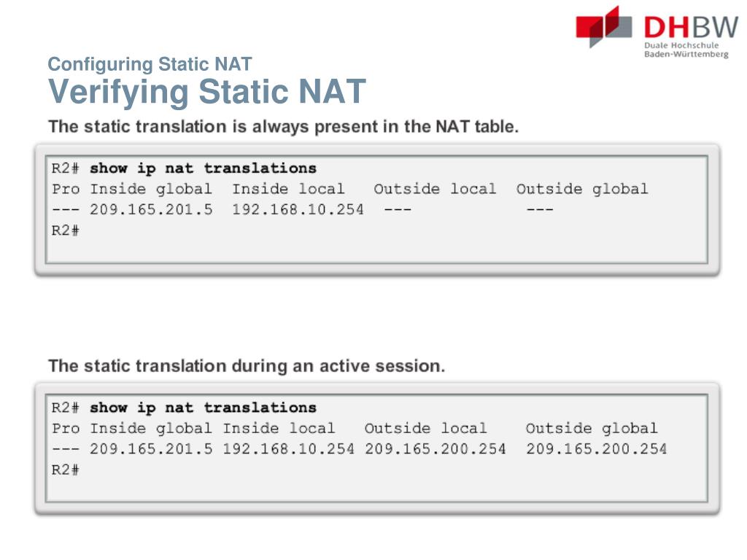
Task: Click 'Outside local' header in the first NAT table
Action: [435, 189]
